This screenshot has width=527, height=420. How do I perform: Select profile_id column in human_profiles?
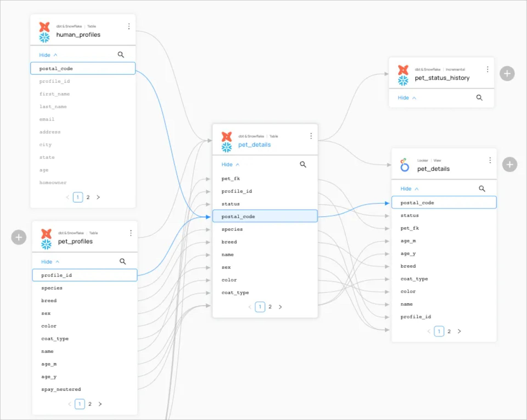tap(83, 81)
